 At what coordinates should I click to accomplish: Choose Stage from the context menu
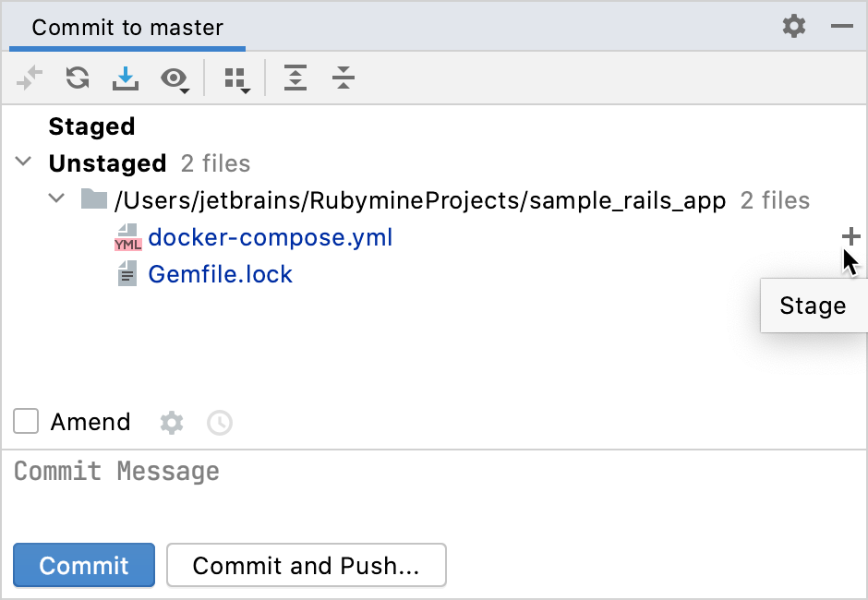(x=812, y=305)
